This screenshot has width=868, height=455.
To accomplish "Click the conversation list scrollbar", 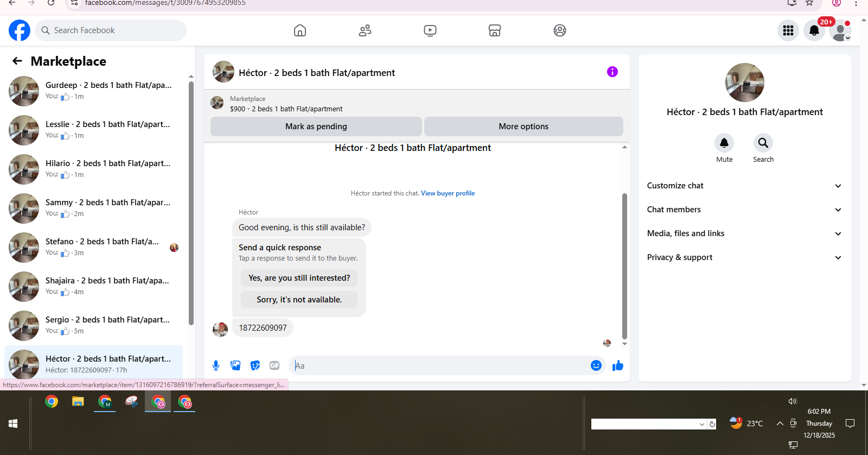I will (191, 203).
